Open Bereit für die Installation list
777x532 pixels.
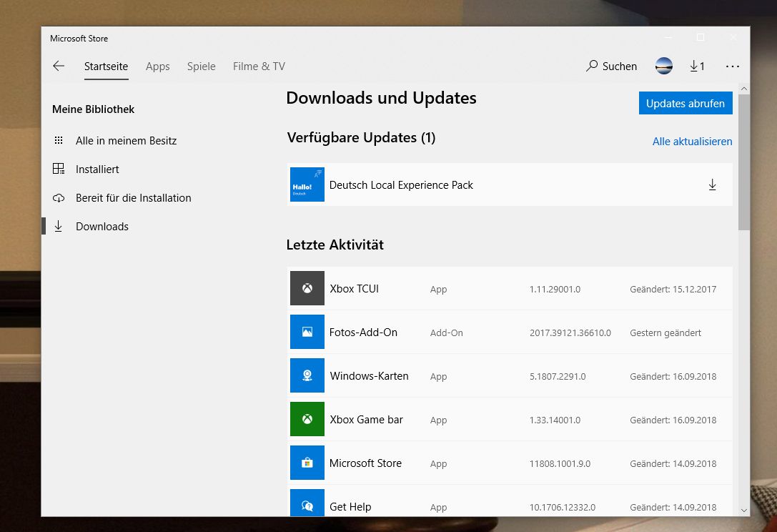coord(133,198)
